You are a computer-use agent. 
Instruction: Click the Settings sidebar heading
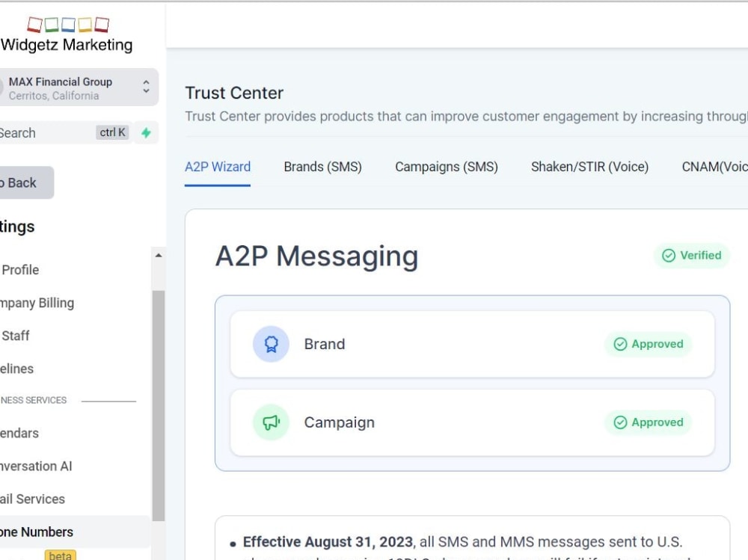[x=17, y=227]
